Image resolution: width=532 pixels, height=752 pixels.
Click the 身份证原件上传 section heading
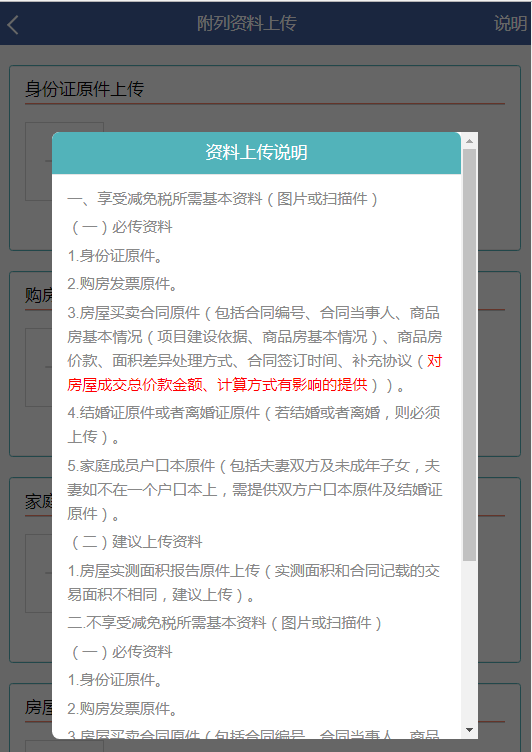click(84, 89)
